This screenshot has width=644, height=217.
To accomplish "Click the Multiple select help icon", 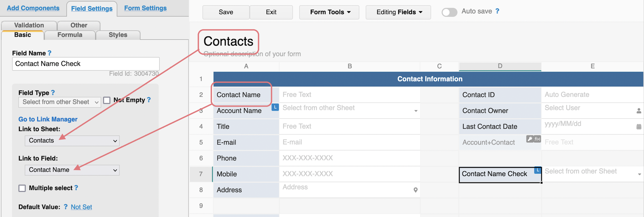I will tap(76, 188).
